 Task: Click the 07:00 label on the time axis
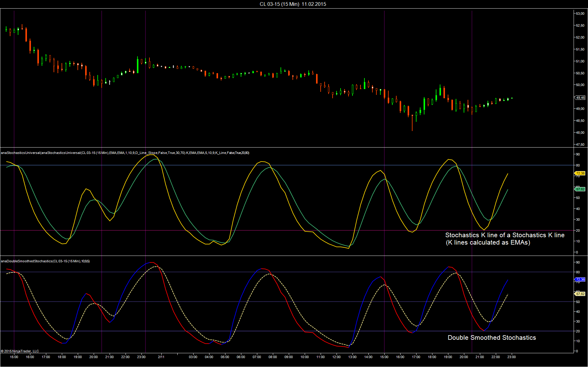[x=257, y=357]
